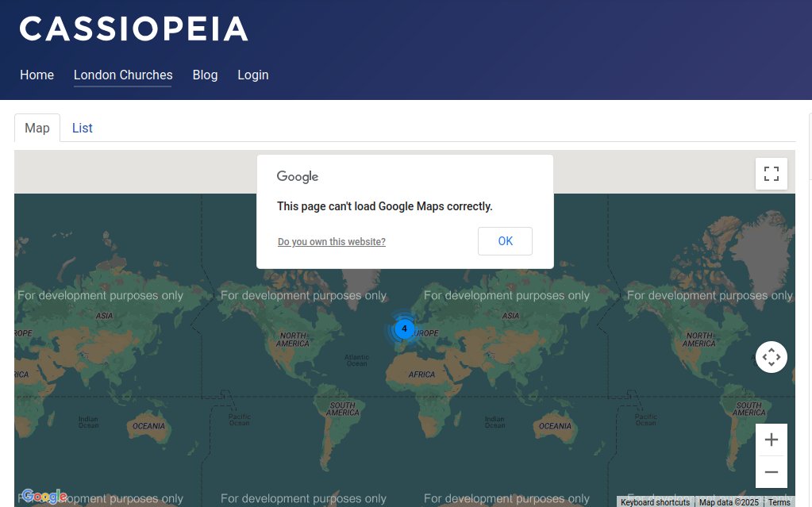Click 'This page can't load Google Maps correctly.'

tap(384, 206)
